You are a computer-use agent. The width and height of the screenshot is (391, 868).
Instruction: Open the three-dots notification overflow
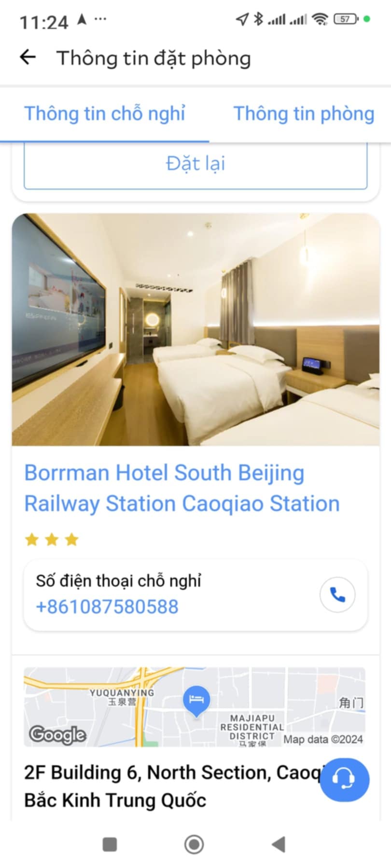click(100, 19)
